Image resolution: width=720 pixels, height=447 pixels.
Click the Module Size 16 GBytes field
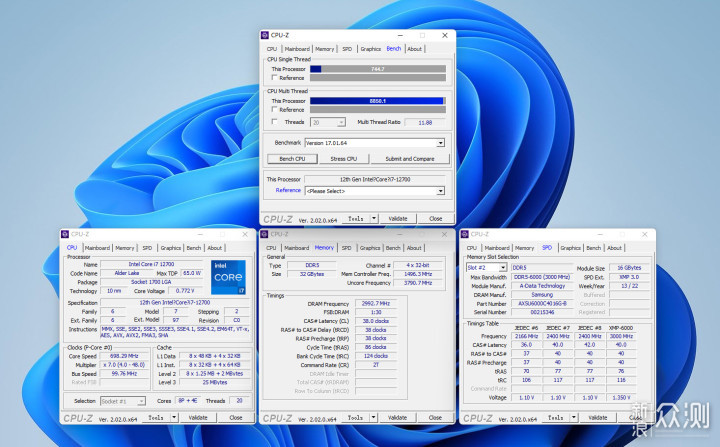pos(630,268)
